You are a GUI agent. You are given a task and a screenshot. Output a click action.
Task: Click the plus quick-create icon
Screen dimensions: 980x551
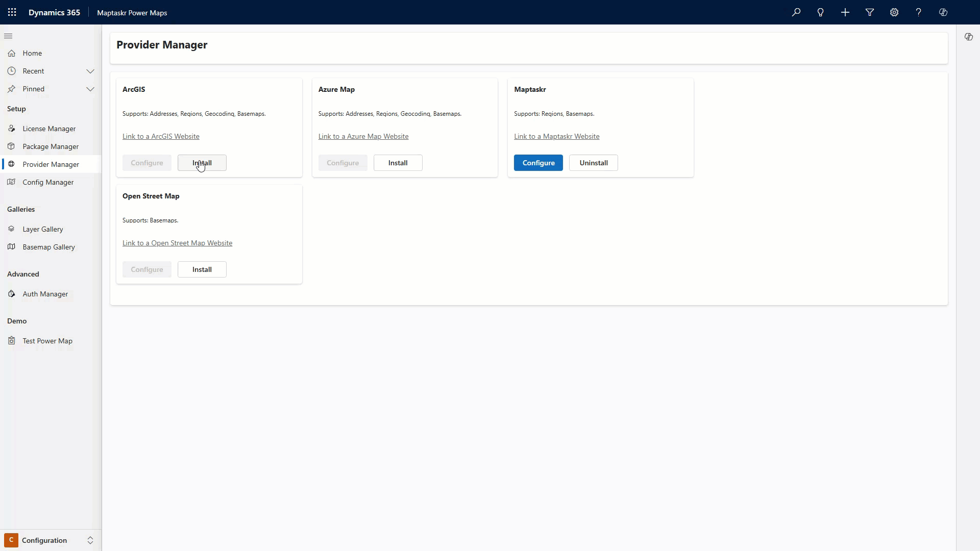coord(845,12)
